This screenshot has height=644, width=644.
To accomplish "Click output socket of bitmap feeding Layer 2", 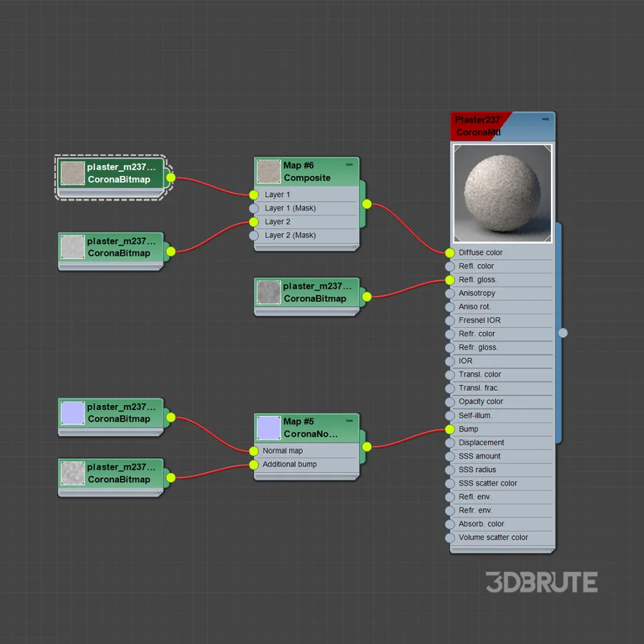I will [x=171, y=251].
